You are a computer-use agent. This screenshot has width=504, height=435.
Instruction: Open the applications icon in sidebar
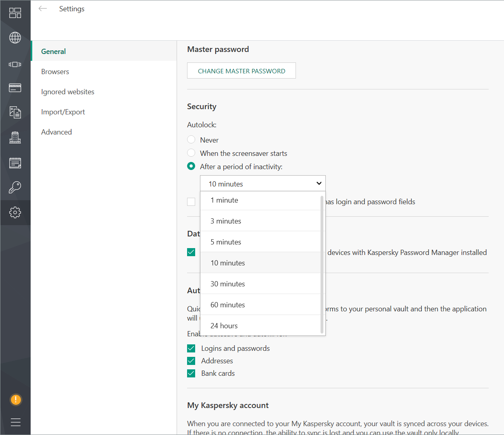15,64
